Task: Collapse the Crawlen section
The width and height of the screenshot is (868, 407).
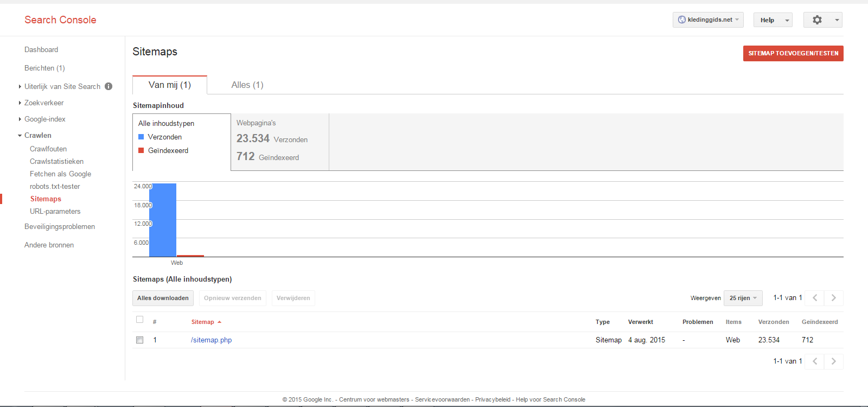Action: pos(20,135)
